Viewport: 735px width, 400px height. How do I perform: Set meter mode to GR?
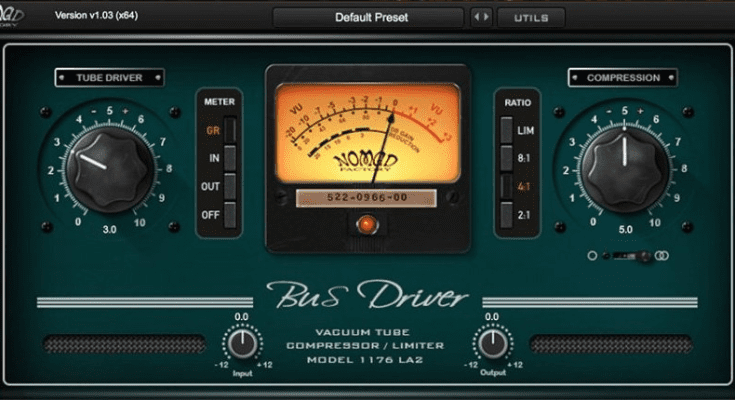pos(230,130)
